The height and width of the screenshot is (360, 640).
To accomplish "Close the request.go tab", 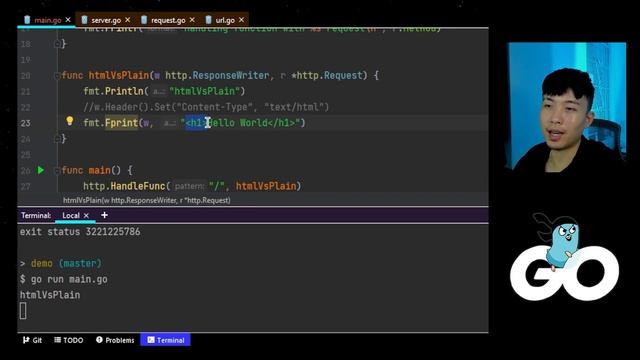I will tap(192, 20).
